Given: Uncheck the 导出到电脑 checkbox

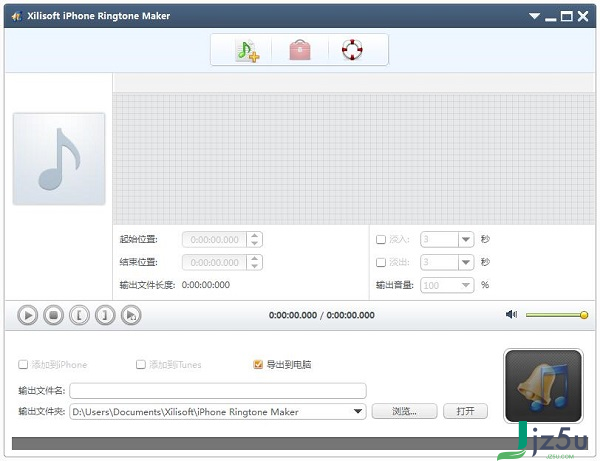Looking at the screenshot, I should click(258, 365).
